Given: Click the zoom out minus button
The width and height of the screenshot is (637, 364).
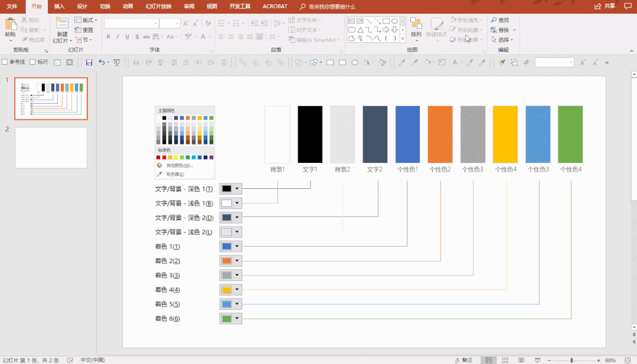Looking at the screenshot, I should point(550,360).
